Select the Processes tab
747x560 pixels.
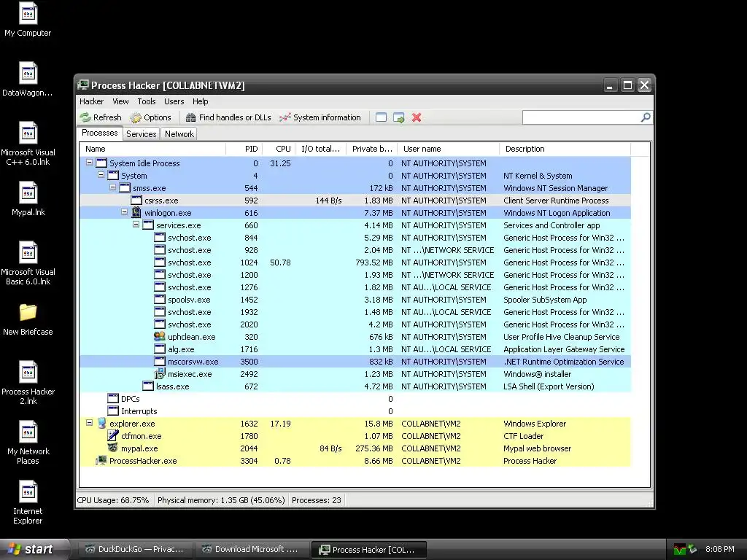pyautogui.click(x=99, y=133)
